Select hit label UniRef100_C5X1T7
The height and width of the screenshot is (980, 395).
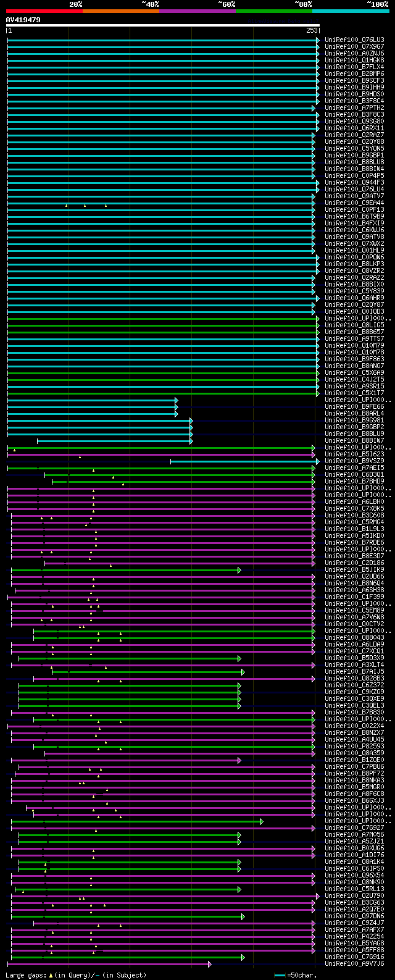point(354,393)
